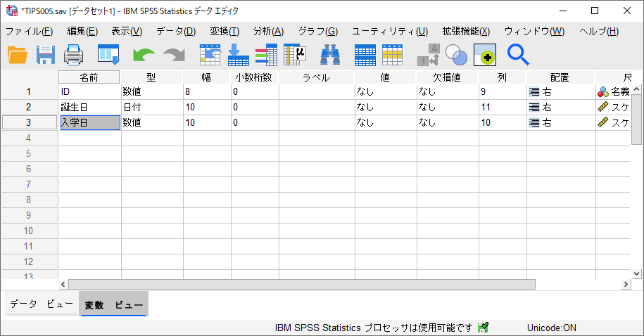Open the 拡張機能(X) menu
644x336 pixels.
coord(466,32)
